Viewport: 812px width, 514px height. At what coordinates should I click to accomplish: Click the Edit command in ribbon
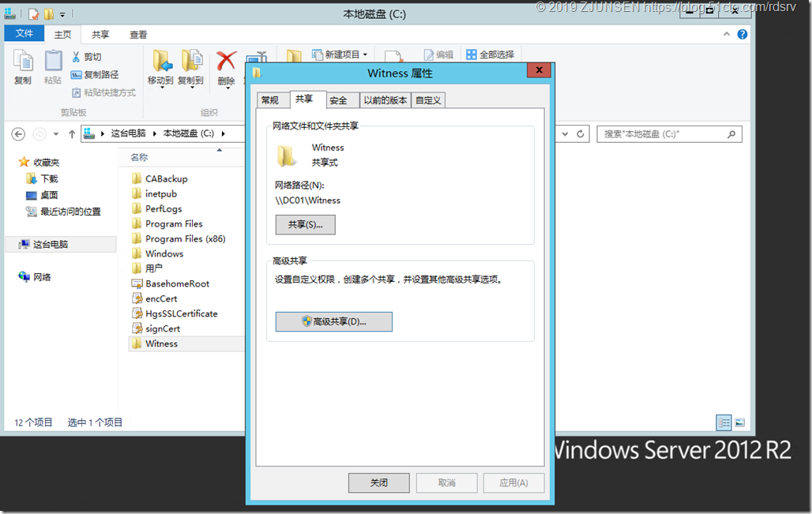pyautogui.click(x=438, y=54)
